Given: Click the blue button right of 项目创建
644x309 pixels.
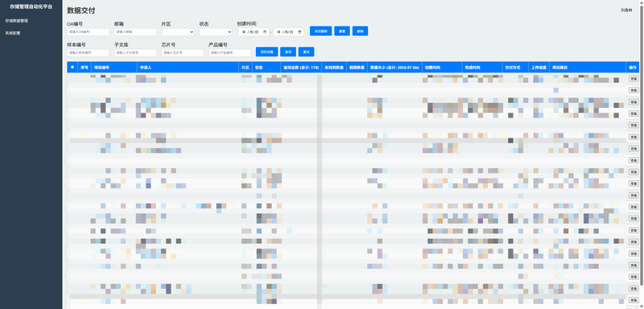Looking at the screenshot, I should [x=288, y=51].
